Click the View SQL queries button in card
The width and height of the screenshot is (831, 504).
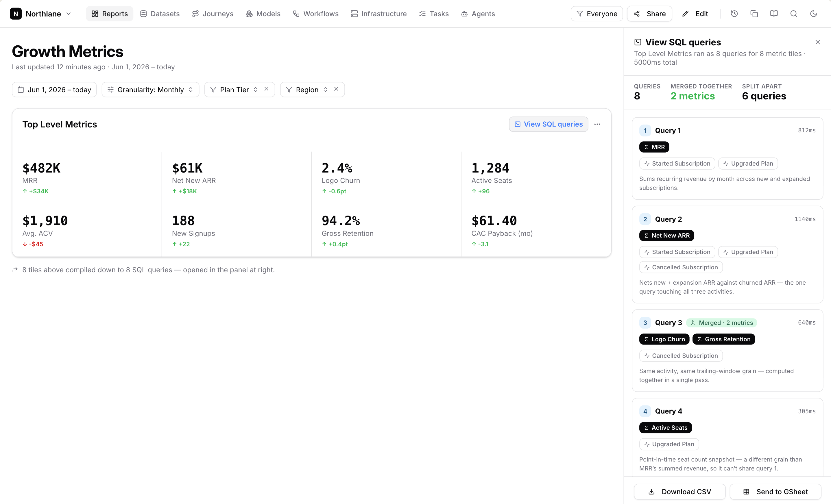tap(549, 124)
